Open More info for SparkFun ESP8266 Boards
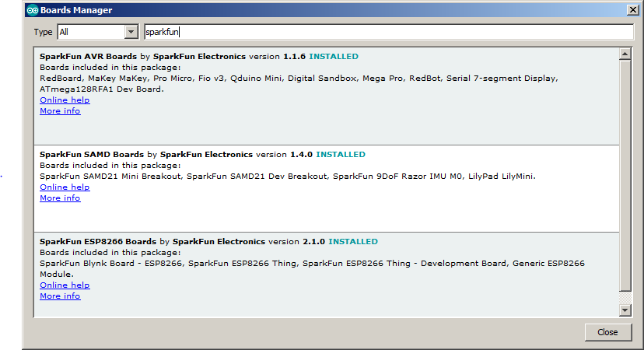Viewport: 644px width, 350px height. (60, 296)
